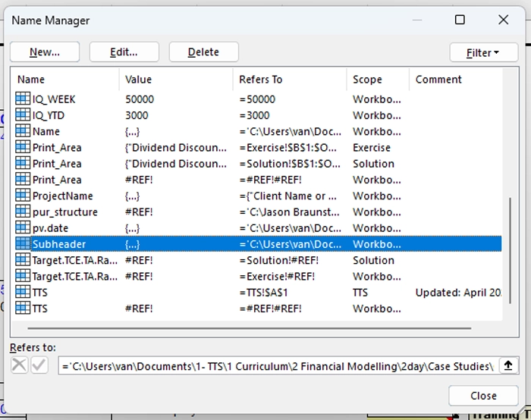Select Print_Area referring to =#REF!#REF!

(x=258, y=180)
